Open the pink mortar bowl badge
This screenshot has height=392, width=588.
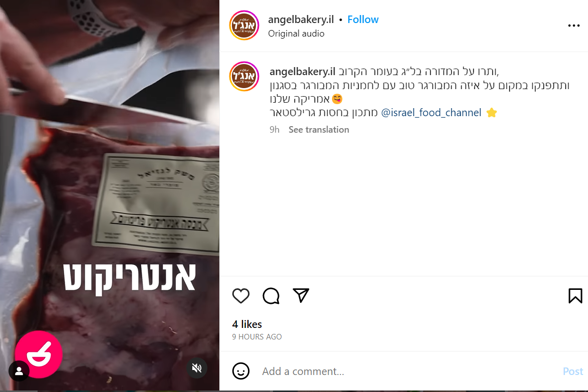click(39, 354)
